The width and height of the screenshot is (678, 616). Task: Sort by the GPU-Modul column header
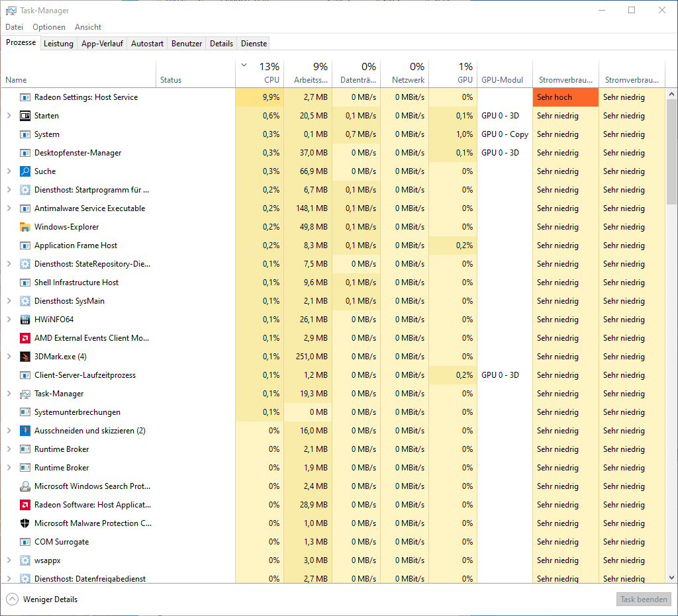click(x=505, y=73)
